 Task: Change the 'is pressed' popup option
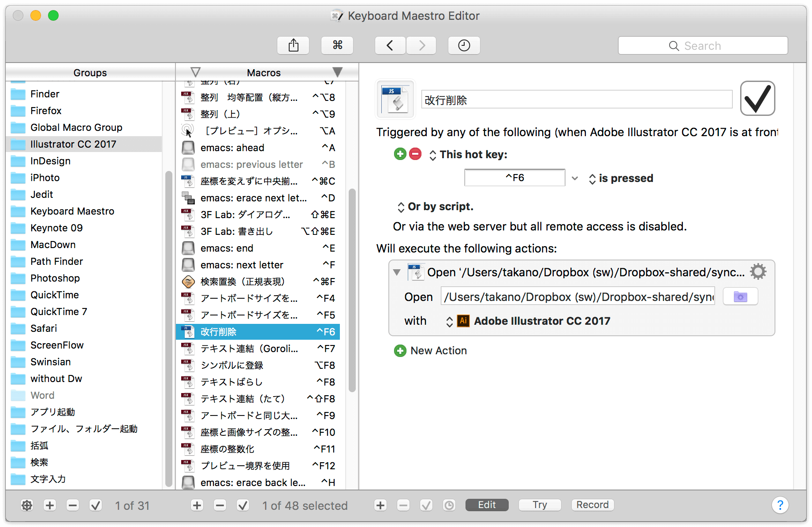tap(621, 178)
